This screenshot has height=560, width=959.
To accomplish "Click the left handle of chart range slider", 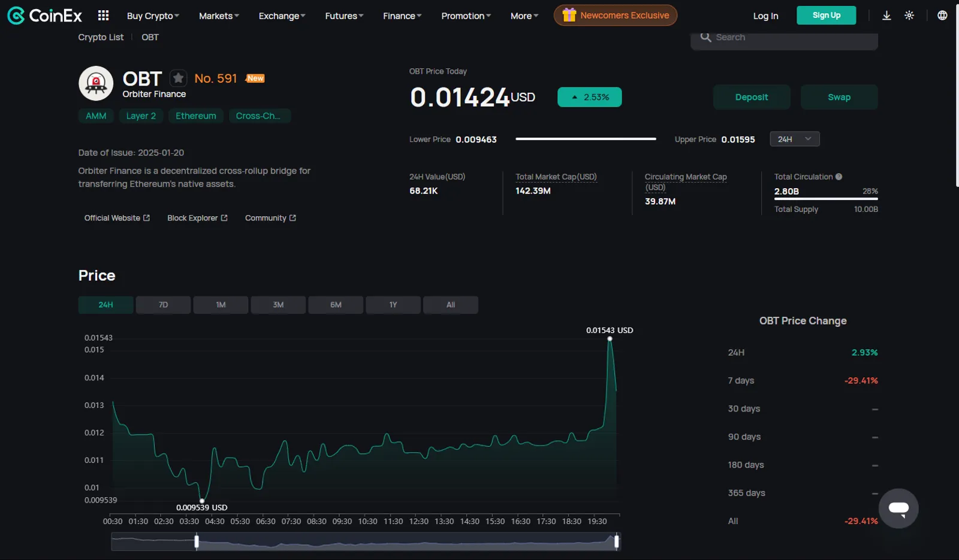I will [197, 542].
